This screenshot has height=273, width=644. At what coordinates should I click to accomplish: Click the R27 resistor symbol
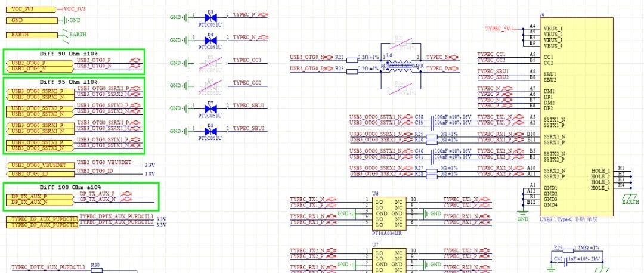(432, 171)
